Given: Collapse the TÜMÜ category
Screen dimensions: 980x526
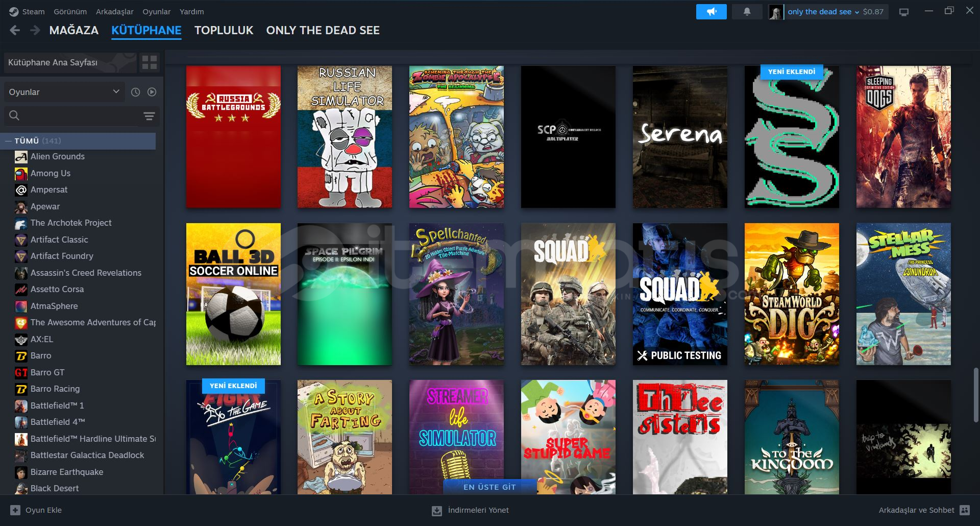Looking at the screenshot, I should tap(8, 141).
